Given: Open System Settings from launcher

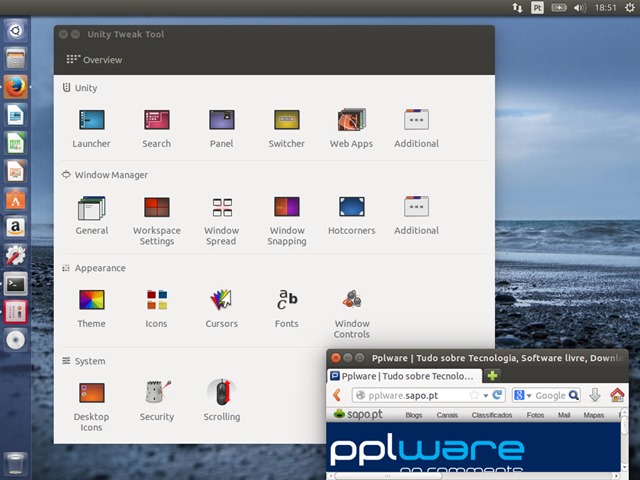Looking at the screenshot, I should (x=16, y=256).
